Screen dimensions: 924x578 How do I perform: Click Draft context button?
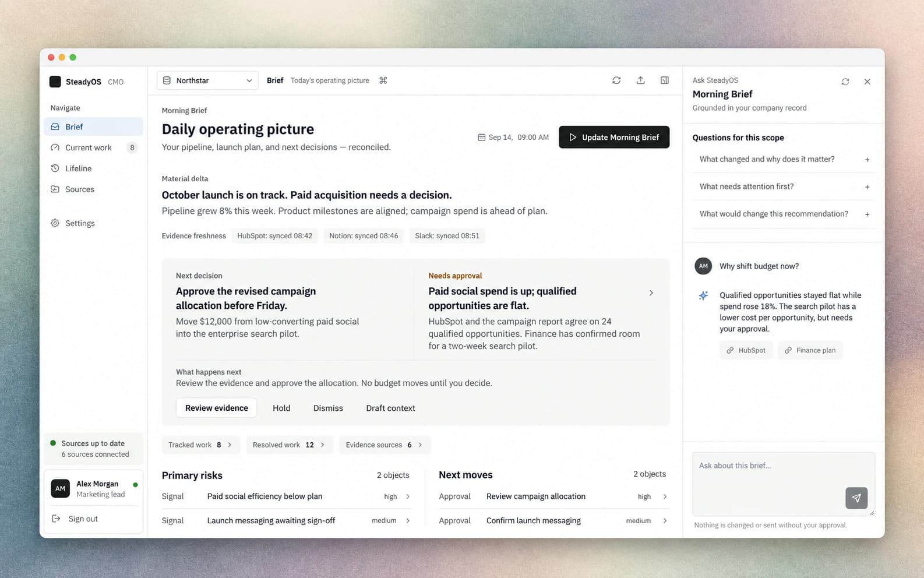point(390,408)
